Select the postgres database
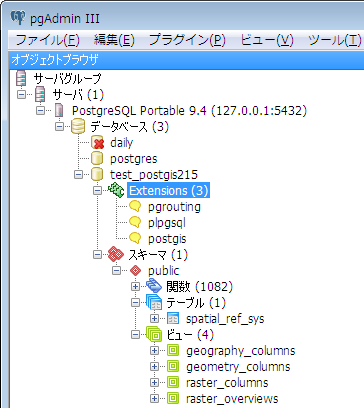The height and width of the screenshot is (408, 364). (x=134, y=159)
